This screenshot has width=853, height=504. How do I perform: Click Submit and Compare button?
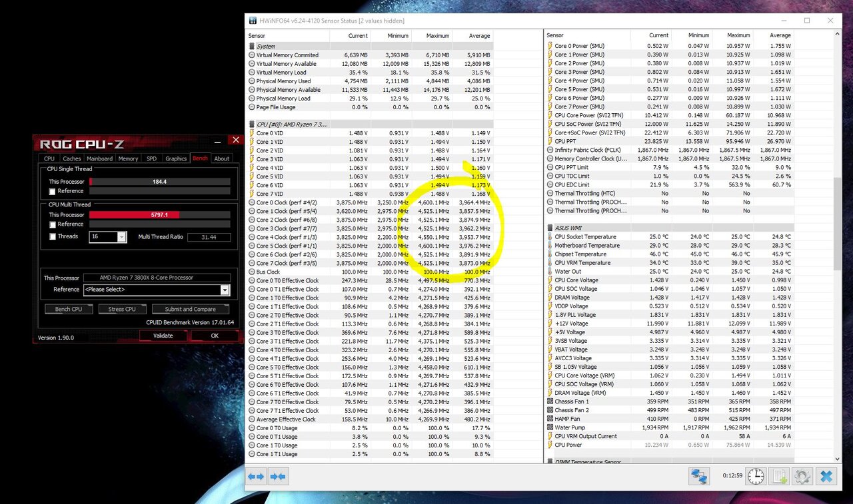190,309
